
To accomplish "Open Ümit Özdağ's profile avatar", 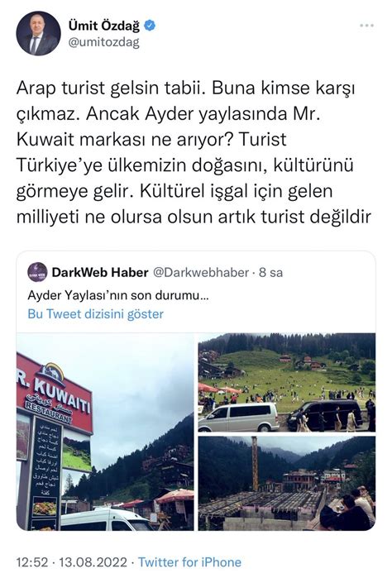I will coord(38,34).
